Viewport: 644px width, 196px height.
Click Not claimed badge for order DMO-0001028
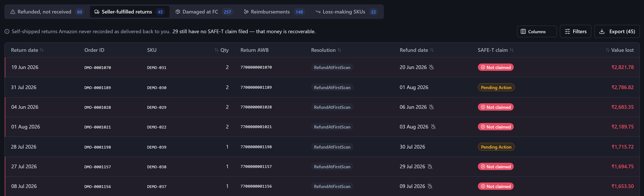[495, 107]
